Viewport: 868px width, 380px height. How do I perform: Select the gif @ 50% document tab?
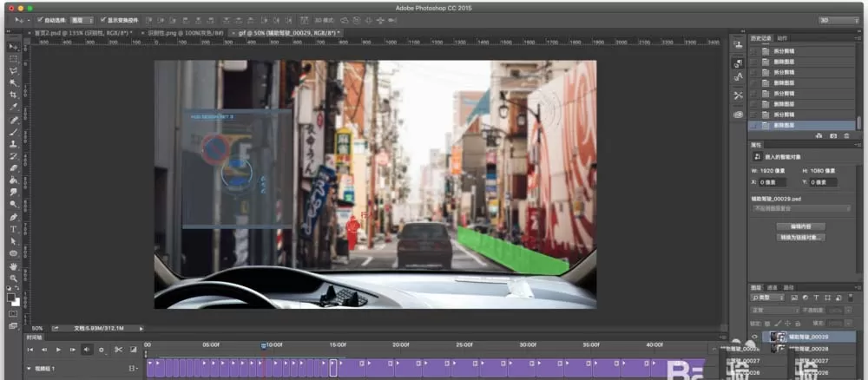(288, 33)
